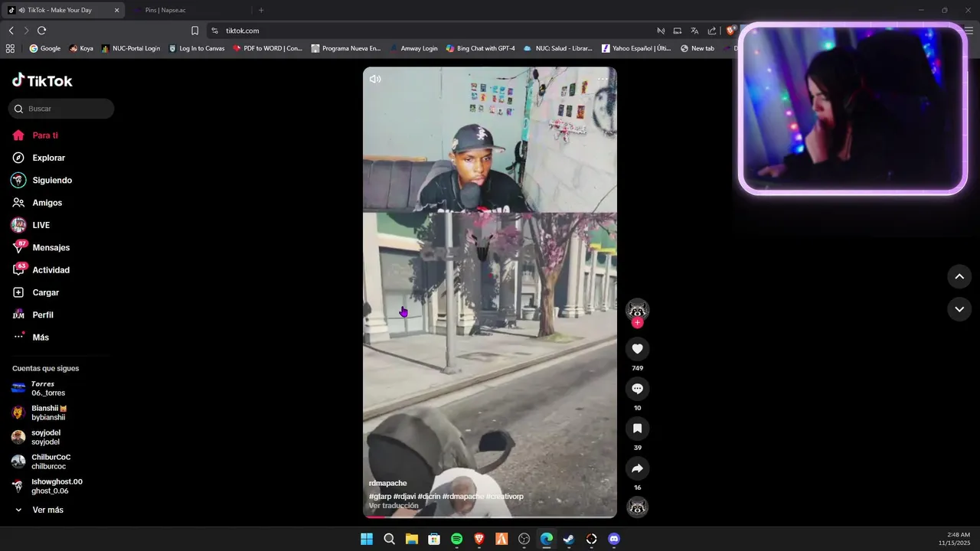Open the Google bookmark
The height and width of the screenshot is (551, 980).
44,48
